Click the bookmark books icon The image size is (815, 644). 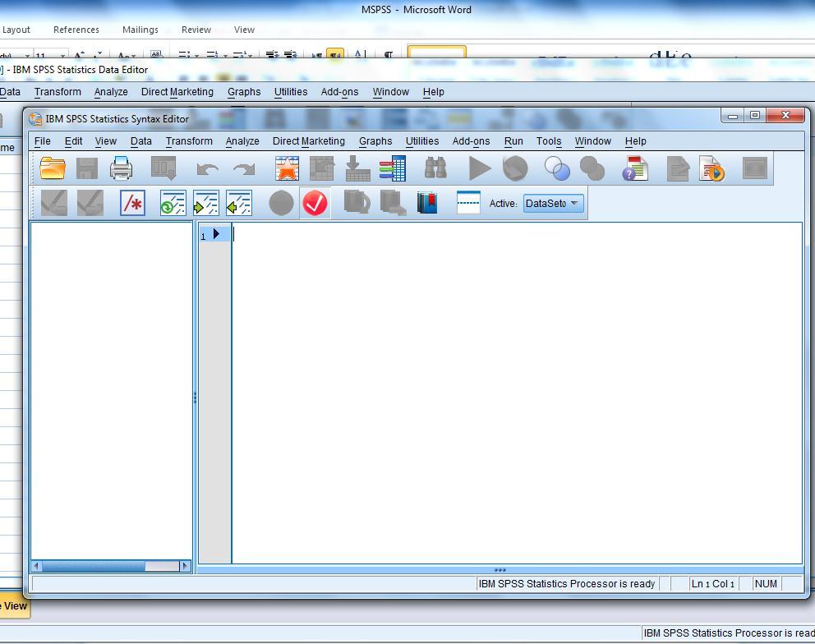click(427, 203)
